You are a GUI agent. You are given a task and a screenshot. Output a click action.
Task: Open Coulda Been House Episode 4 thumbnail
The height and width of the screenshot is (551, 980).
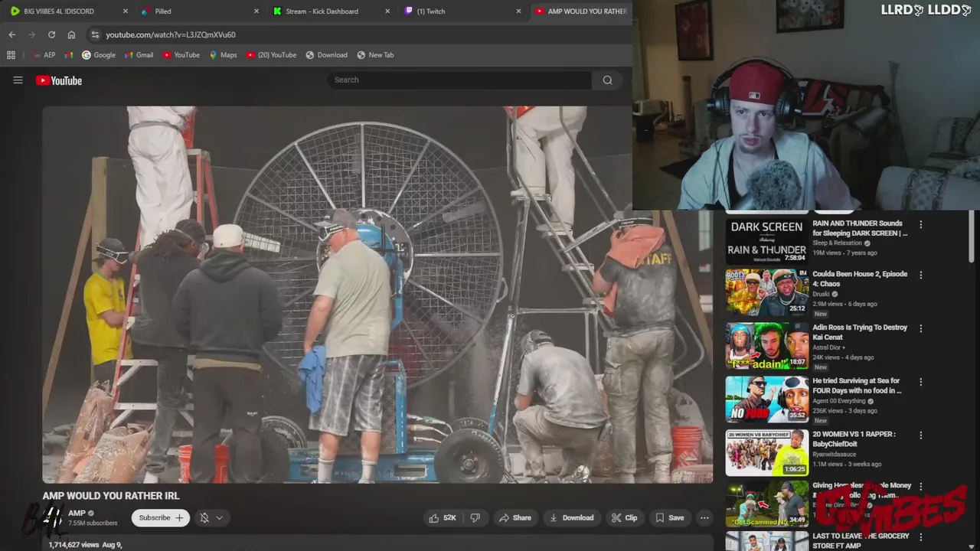click(x=766, y=292)
